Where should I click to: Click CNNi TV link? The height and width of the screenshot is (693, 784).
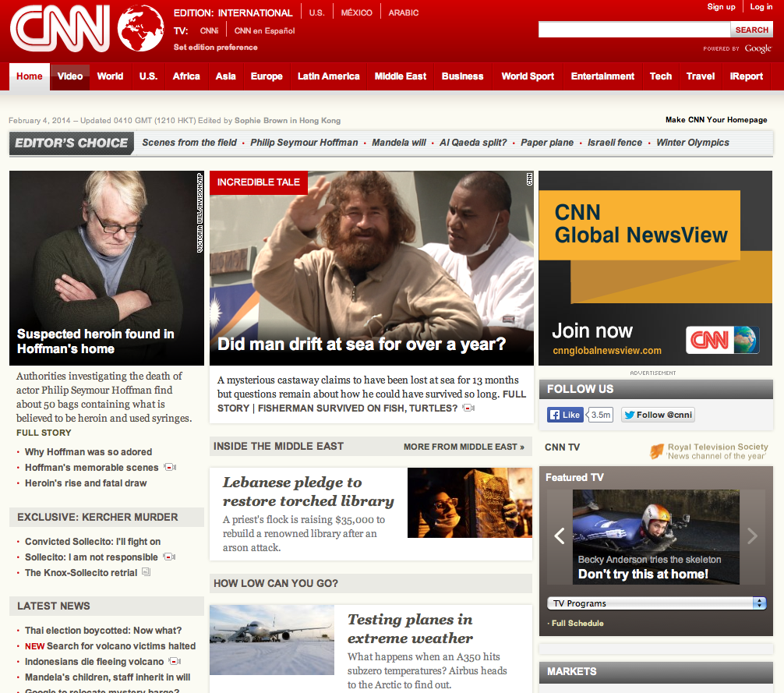pyautogui.click(x=209, y=31)
